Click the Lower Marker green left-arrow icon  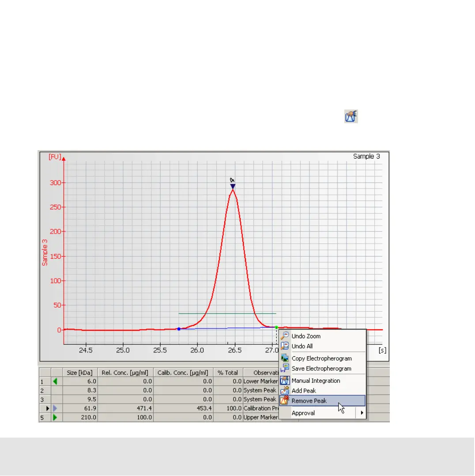click(55, 382)
